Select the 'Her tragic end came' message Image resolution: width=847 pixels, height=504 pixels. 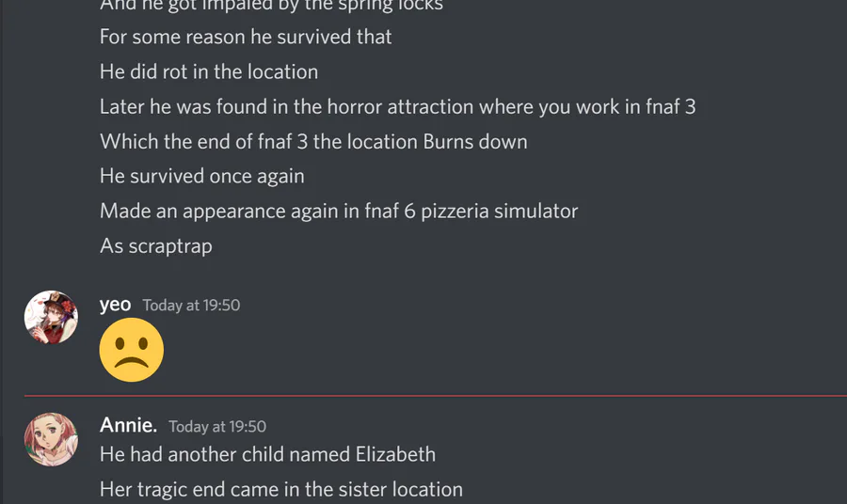coord(281,490)
